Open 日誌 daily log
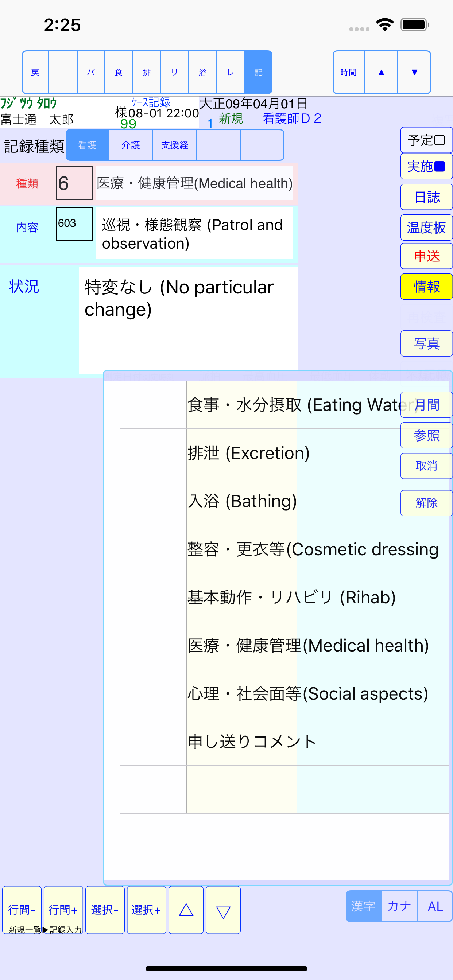 tap(426, 197)
